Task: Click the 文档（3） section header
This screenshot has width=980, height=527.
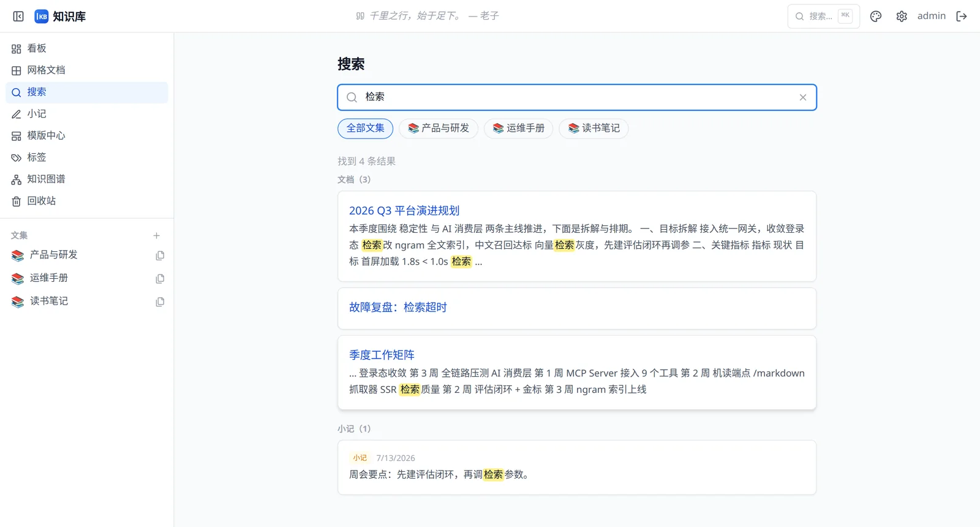Action: [x=354, y=180]
